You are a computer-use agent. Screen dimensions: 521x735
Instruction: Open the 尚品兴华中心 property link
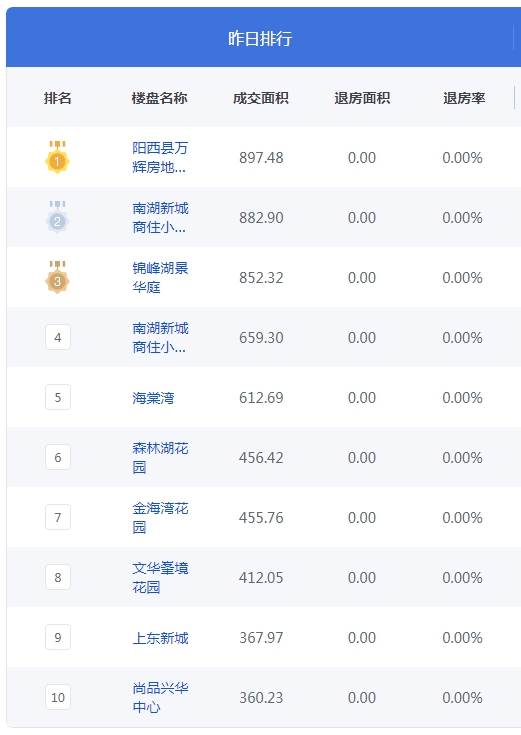pos(160,698)
